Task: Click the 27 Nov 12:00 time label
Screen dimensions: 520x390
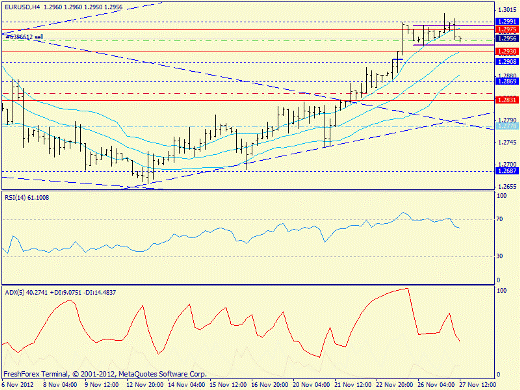Action: 478,385
